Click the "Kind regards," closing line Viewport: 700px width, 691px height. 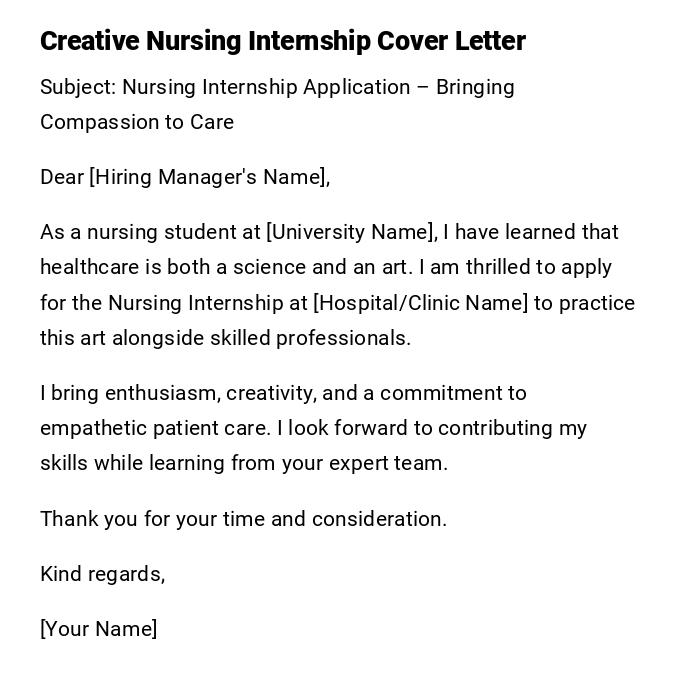(102, 574)
